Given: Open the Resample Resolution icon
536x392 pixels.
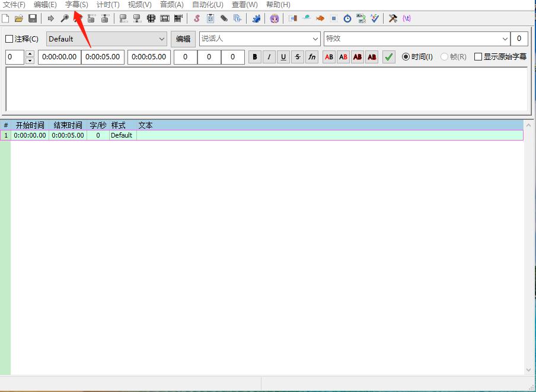Looking at the screenshot, I should point(334,18).
